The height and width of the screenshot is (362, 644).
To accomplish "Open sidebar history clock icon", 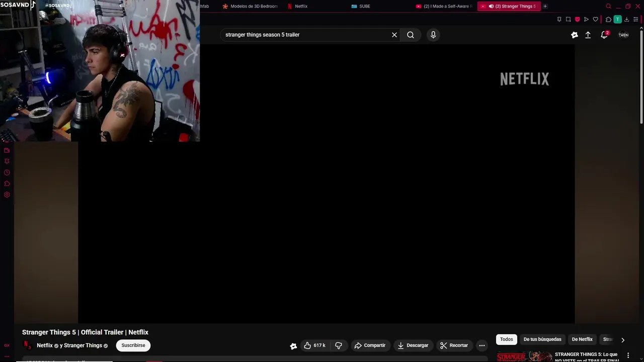I will pyautogui.click(x=7, y=172).
